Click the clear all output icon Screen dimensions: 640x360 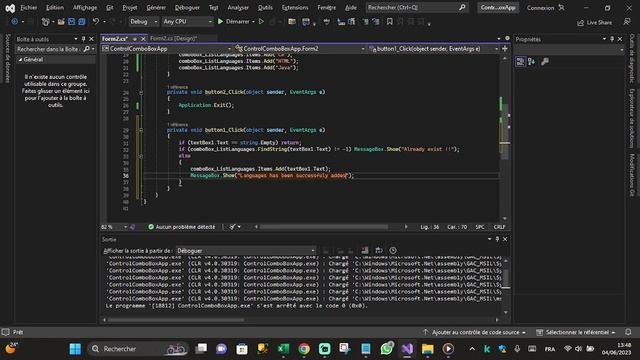tap(365, 250)
